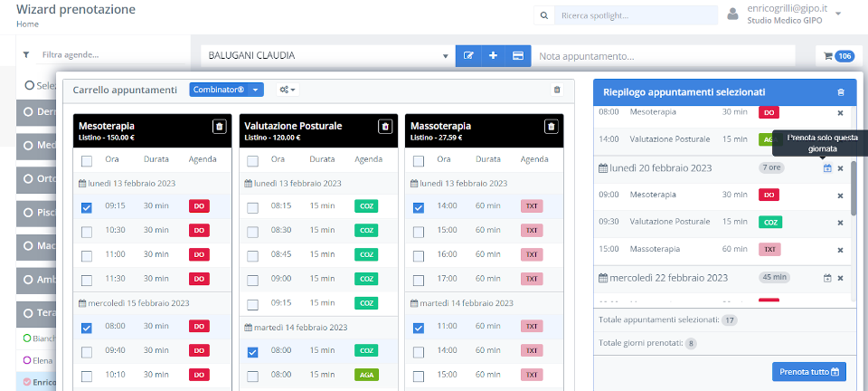Click the TXT tag on 15:00 summary row
868x391 pixels.
click(x=769, y=249)
